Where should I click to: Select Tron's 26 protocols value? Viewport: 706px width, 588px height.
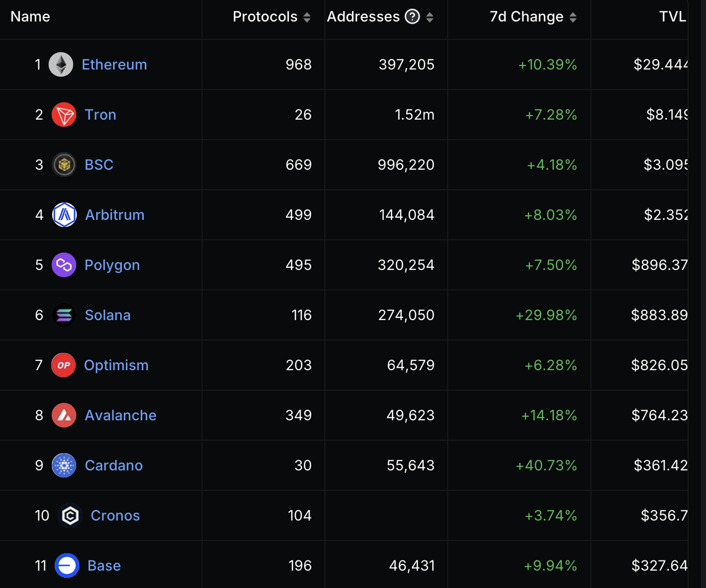coord(303,115)
